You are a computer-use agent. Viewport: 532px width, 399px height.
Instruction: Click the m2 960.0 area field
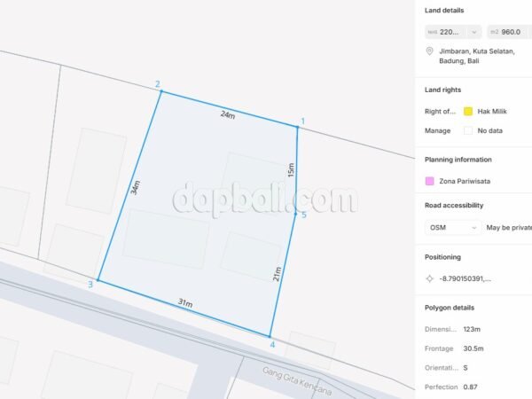(509, 32)
